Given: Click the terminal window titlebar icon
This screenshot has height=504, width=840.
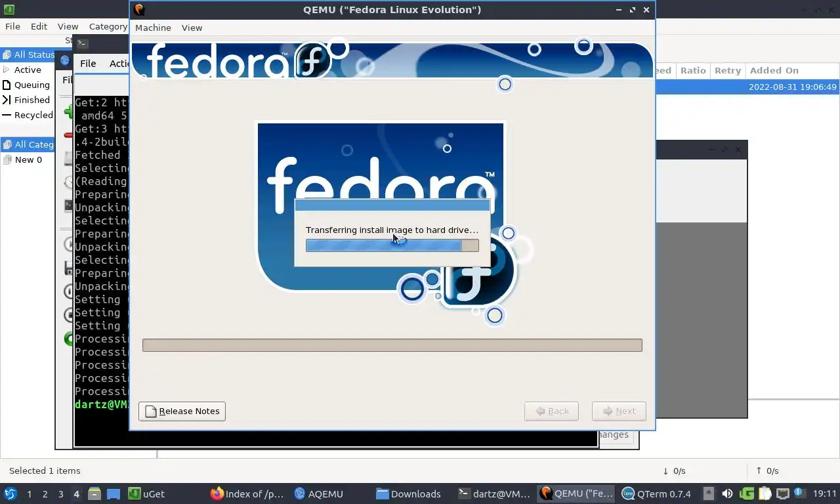Looking at the screenshot, I should 82,43.
